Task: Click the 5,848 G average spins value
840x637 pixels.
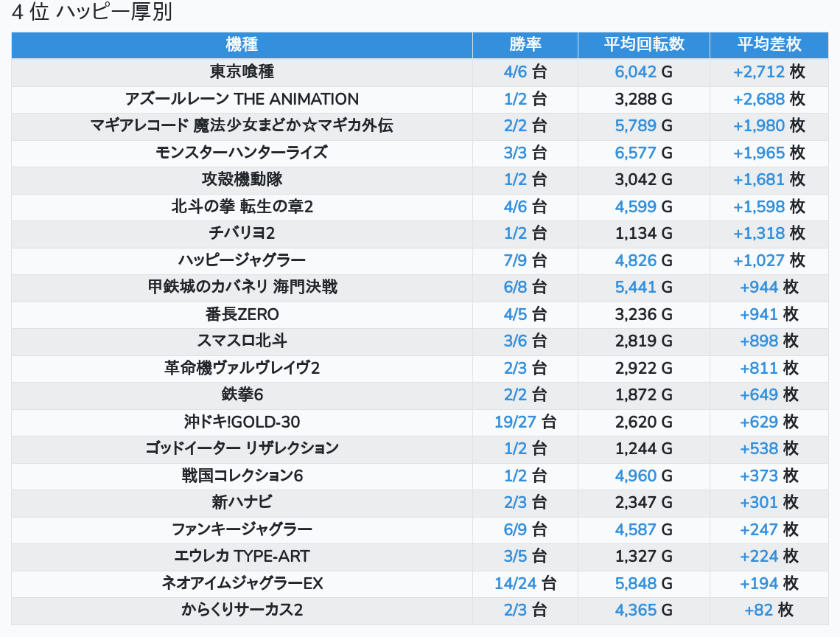Action: pos(643,583)
